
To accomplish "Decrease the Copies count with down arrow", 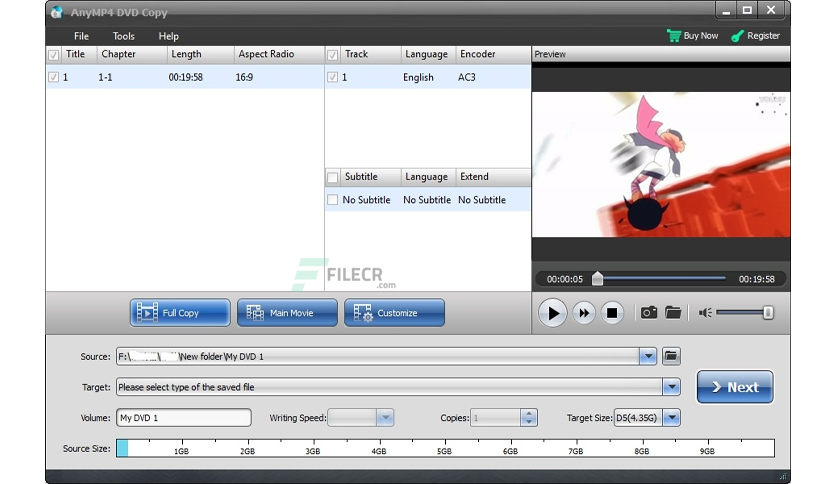I will 528,422.
